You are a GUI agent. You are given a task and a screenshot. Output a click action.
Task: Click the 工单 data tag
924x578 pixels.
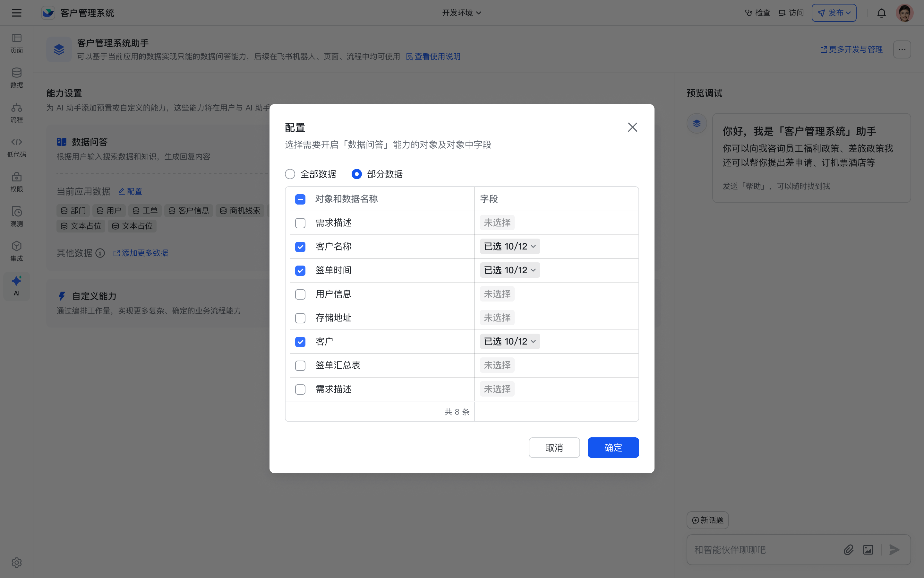tap(145, 211)
